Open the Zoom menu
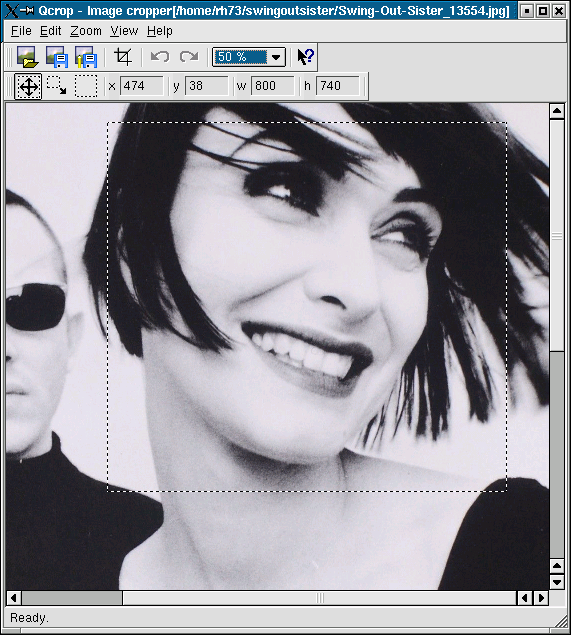 pos(86,31)
